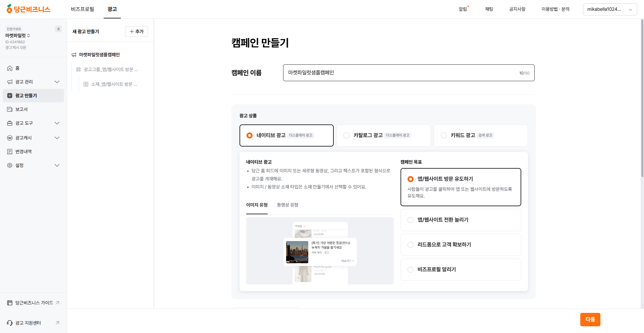The height and width of the screenshot is (333, 644).
Task: Click the 보고서 report icon
Action: (10, 109)
